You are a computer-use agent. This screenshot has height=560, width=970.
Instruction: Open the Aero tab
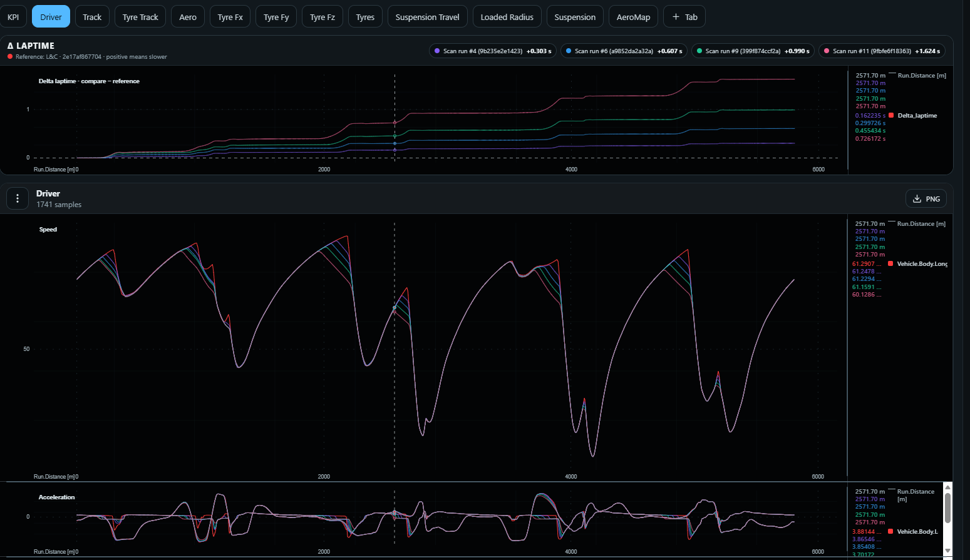pos(188,17)
